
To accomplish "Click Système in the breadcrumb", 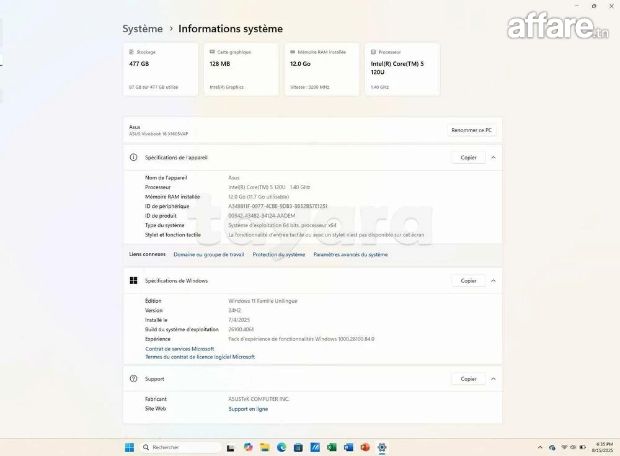I will click(x=142, y=29).
